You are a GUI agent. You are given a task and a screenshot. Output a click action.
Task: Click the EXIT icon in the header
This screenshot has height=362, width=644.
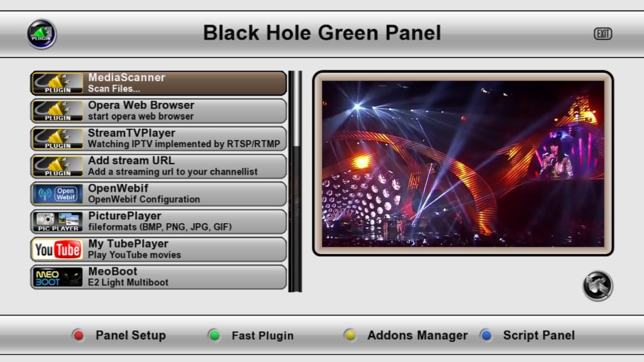pos(603,34)
